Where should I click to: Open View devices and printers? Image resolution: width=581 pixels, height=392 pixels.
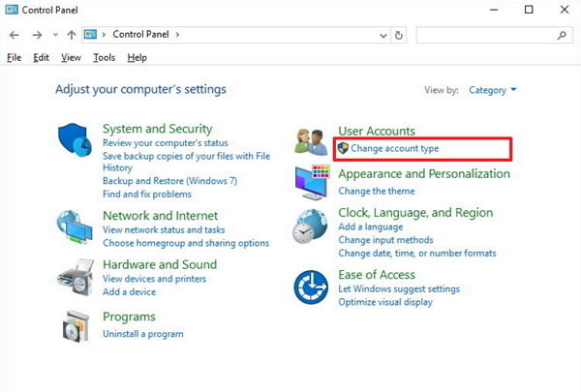(x=155, y=279)
